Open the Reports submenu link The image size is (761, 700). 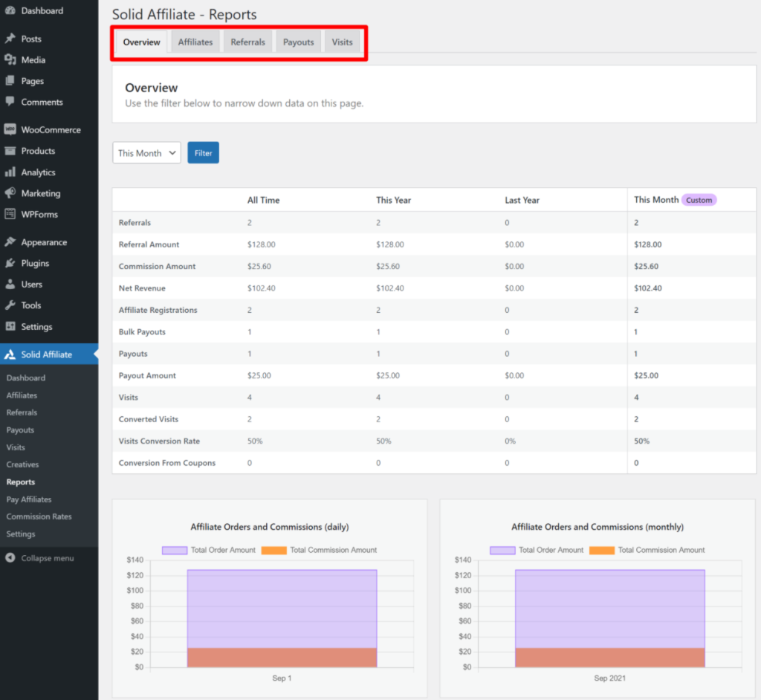20,482
